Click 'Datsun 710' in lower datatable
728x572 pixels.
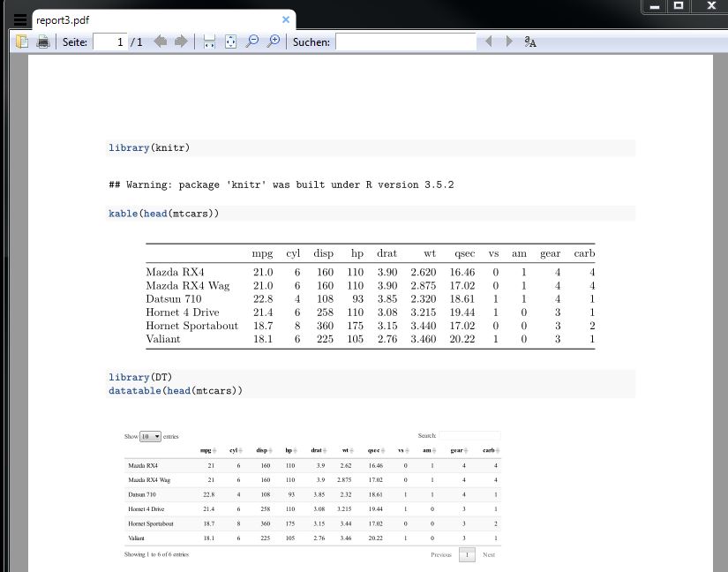point(141,494)
